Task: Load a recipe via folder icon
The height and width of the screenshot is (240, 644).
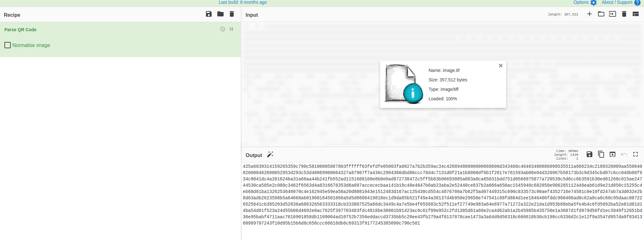Action: click(x=220, y=14)
